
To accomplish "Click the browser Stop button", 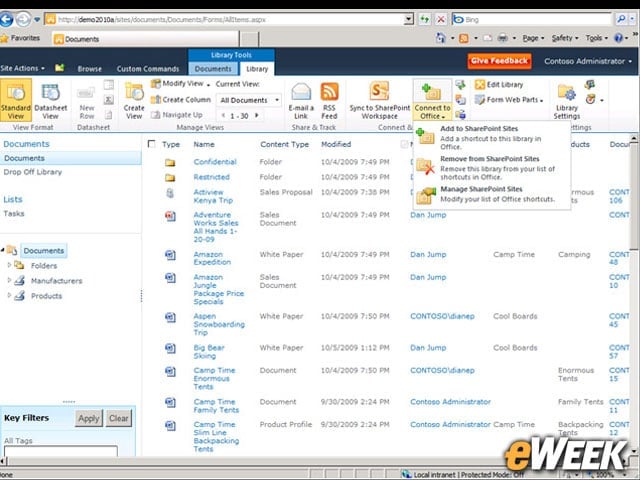I will coord(440,19).
